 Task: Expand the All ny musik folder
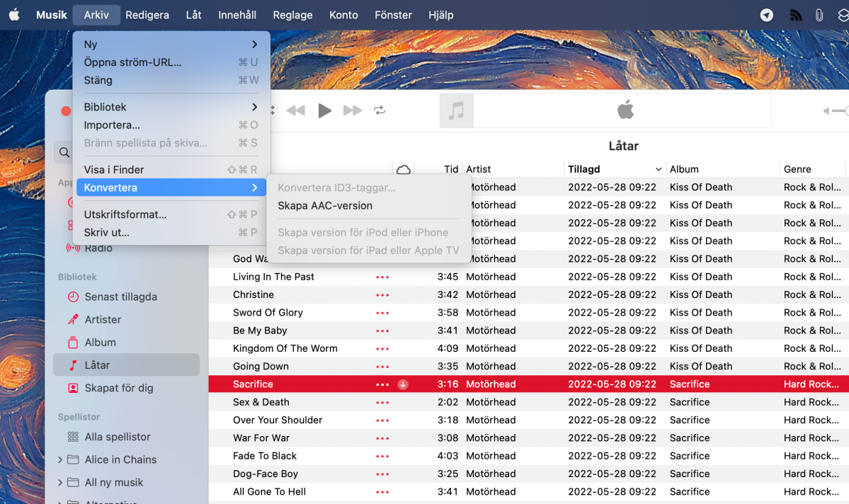point(60,482)
